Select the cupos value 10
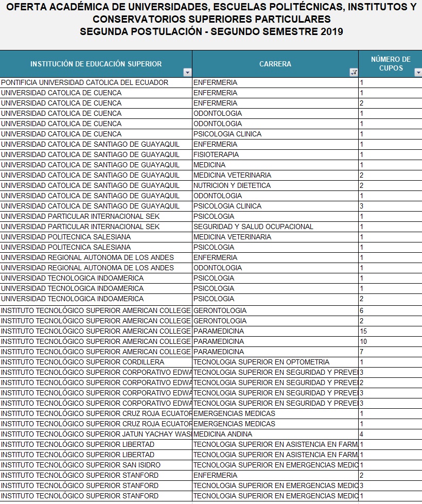This screenshot has width=422, height=504. pos(390,341)
